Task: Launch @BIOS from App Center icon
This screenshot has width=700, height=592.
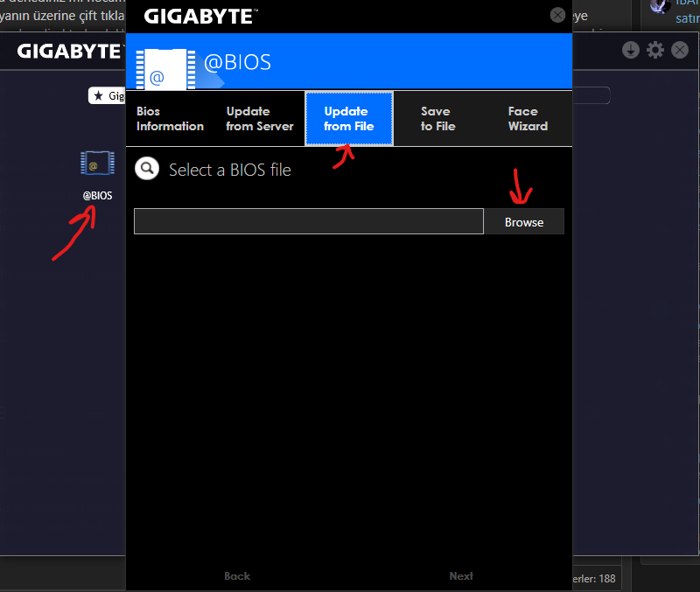Action: [97, 163]
